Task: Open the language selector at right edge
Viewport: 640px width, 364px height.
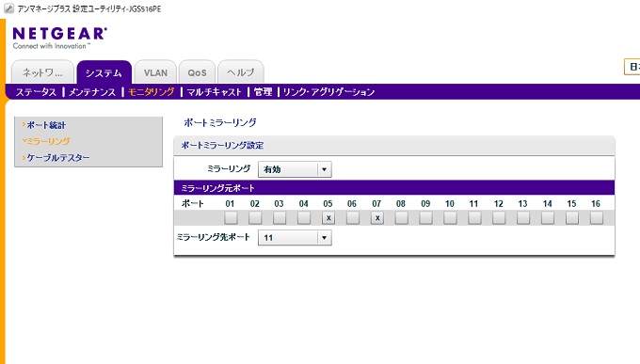Action: (x=632, y=67)
